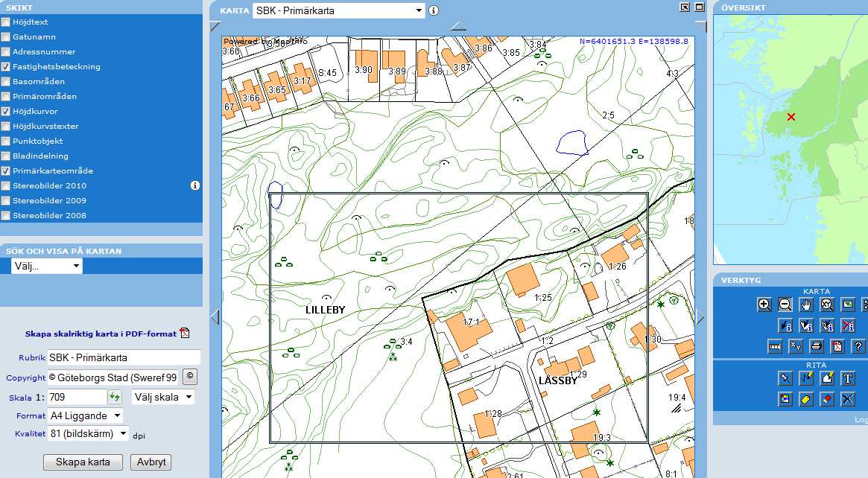
Task: Uncheck the Primärkarteområde layer
Action: (x=5, y=171)
